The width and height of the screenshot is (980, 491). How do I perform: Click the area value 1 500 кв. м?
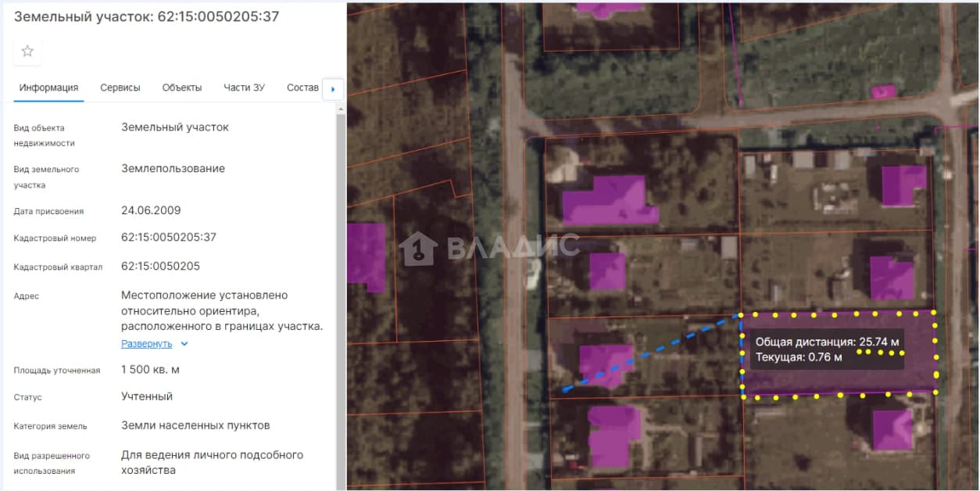pyautogui.click(x=150, y=369)
